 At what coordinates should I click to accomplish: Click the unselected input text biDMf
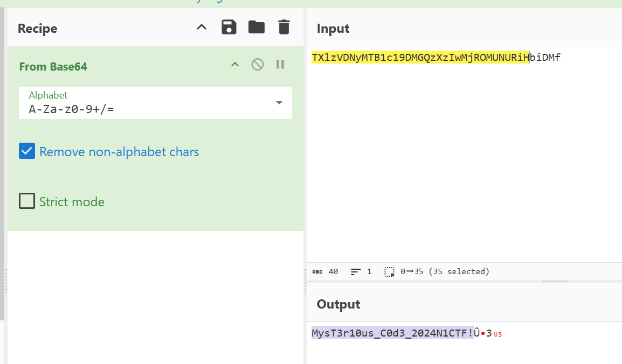point(545,58)
